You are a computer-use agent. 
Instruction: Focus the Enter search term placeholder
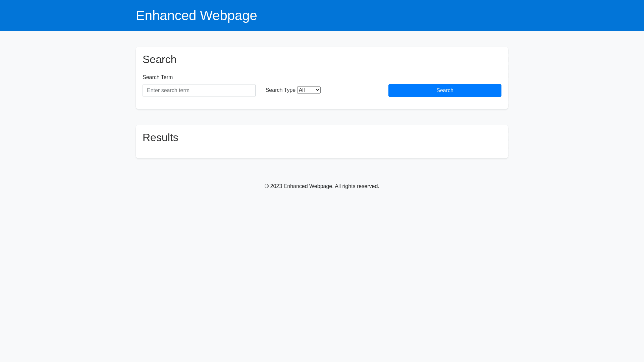pyautogui.click(x=168, y=90)
